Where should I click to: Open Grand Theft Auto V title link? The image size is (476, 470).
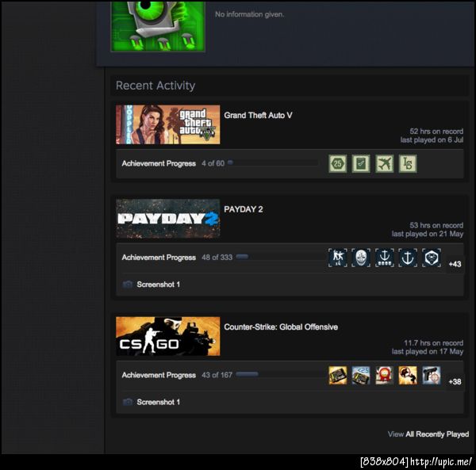click(x=258, y=115)
